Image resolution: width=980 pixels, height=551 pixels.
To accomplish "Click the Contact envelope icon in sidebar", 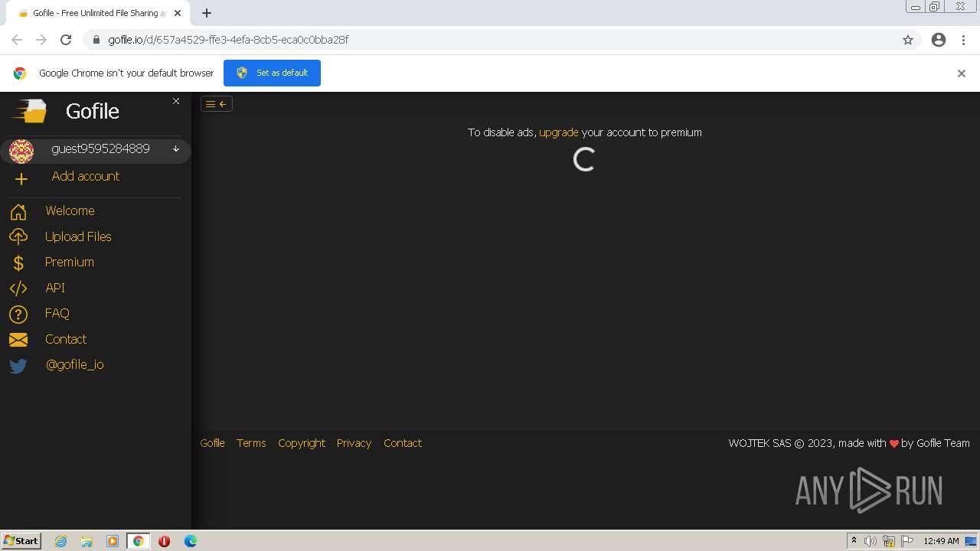I will coord(18,340).
